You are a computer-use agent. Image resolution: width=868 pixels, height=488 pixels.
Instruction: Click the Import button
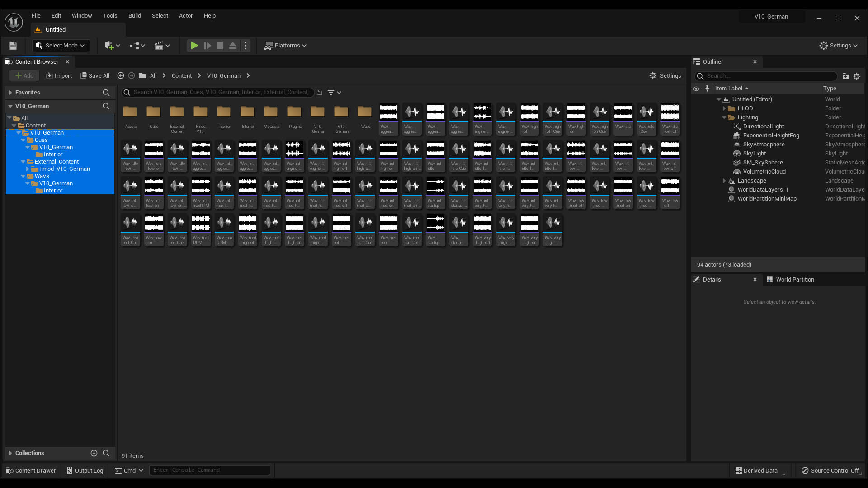59,76
